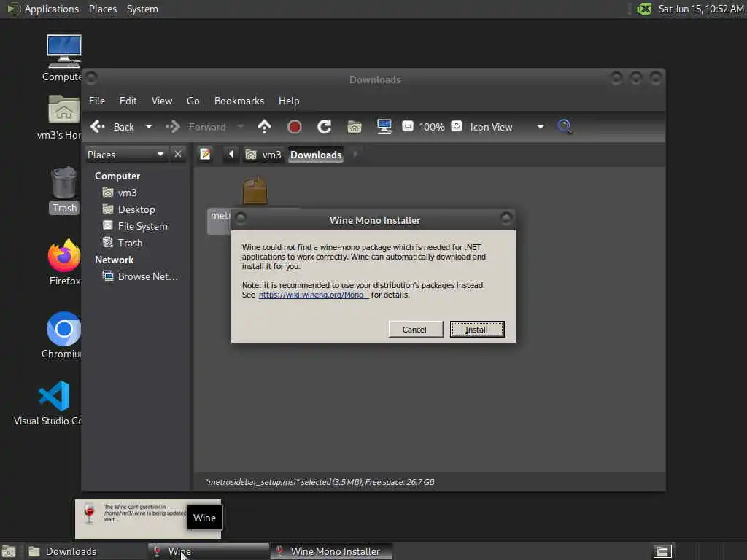The image size is (747, 560).
Task: Toggle the location text entry icon
Action: (x=205, y=155)
